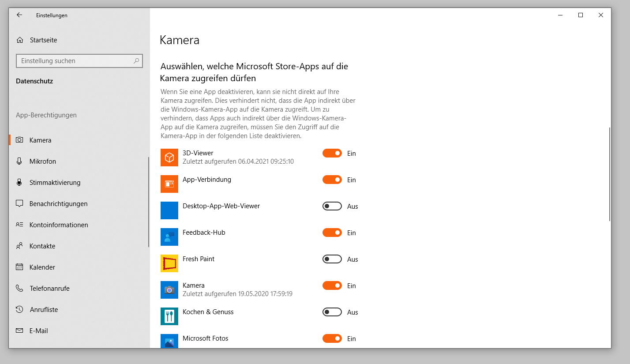Screen dimensions: 630x364
Task: Open Stimmaktivierung privacy settings
Action: tap(55, 183)
